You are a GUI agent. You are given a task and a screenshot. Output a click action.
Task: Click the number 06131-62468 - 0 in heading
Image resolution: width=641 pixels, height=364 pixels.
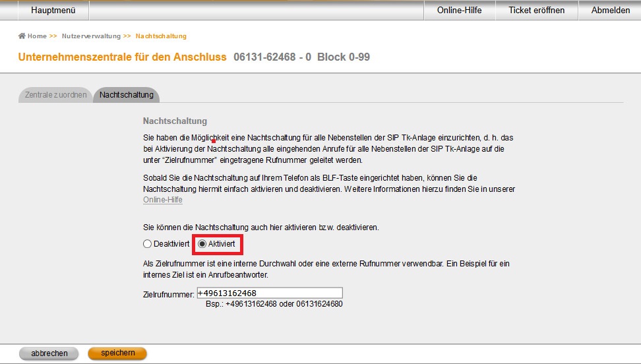272,57
